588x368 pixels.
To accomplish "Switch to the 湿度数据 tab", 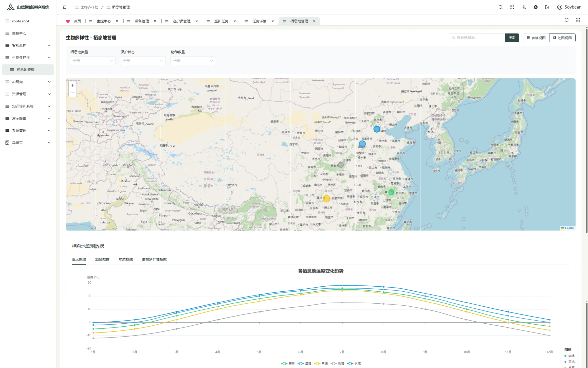I will click(x=102, y=259).
